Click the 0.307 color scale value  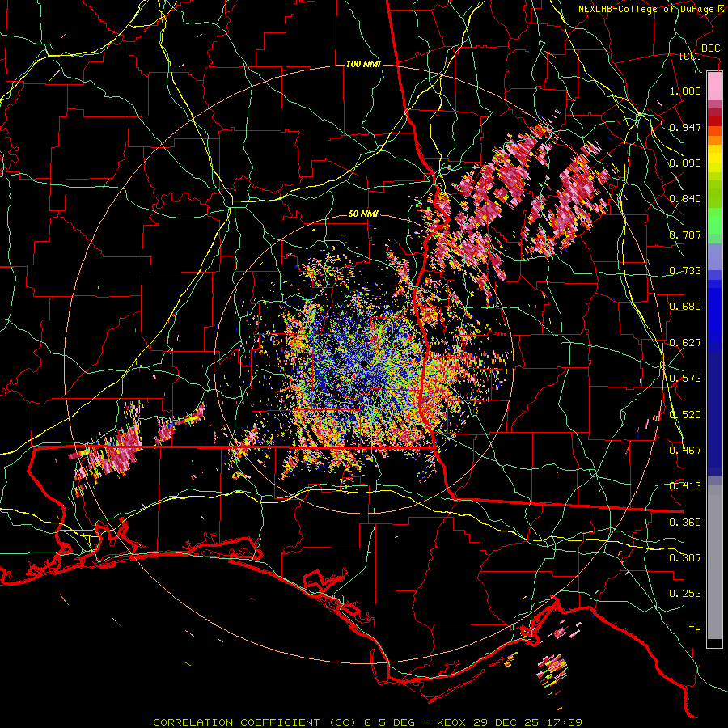pyautogui.click(x=685, y=558)
